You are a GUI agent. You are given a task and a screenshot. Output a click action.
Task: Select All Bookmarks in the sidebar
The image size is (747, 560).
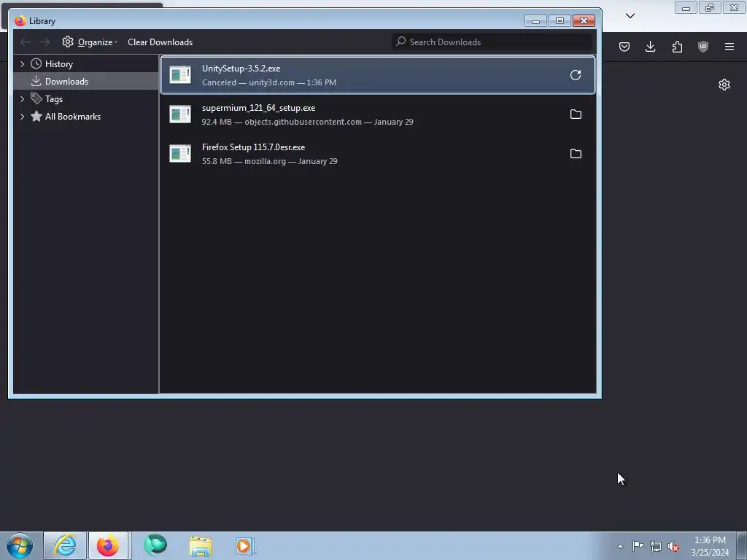pyautogui.click(x=73, y=117)
